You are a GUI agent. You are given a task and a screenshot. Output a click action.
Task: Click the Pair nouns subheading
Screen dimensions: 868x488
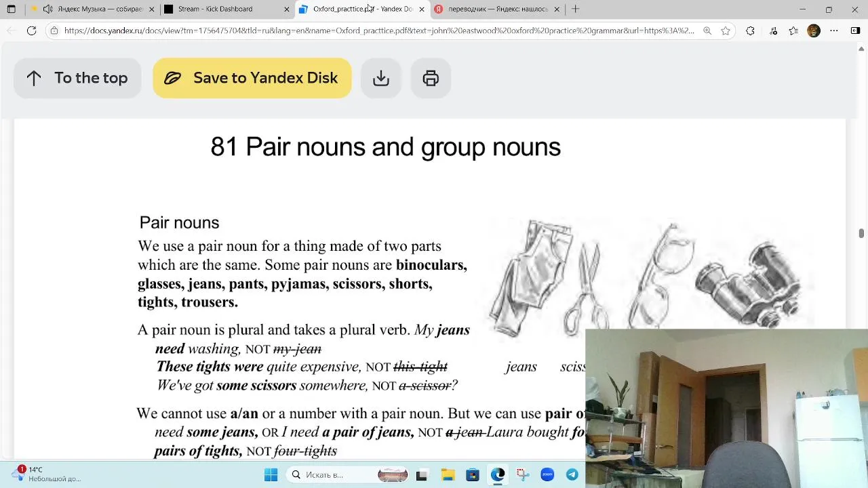point(179,223)
